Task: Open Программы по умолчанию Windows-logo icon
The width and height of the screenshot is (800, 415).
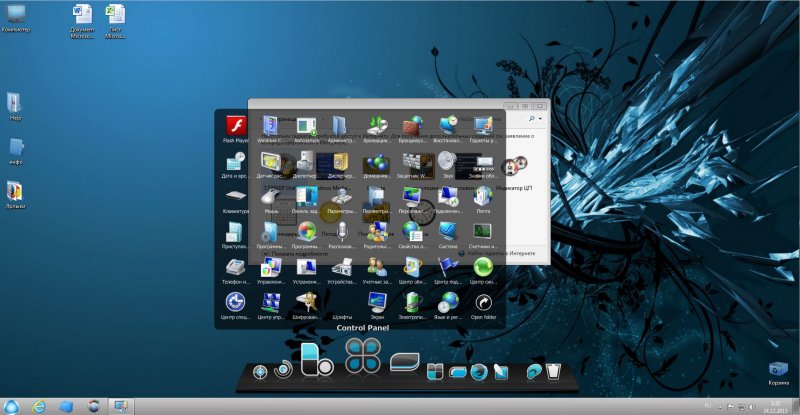Action: 306,232
